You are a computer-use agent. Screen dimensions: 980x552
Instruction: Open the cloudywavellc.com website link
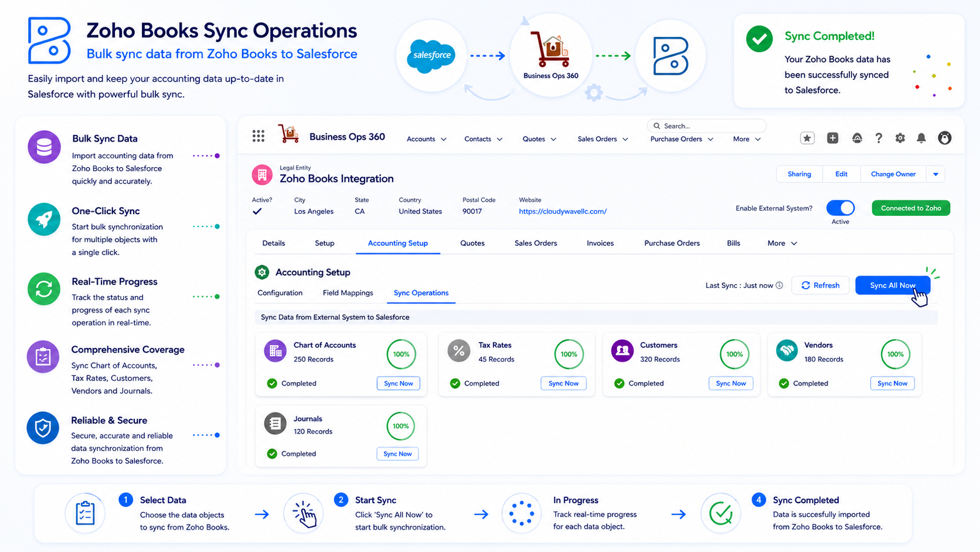click(x=563, y=212)
